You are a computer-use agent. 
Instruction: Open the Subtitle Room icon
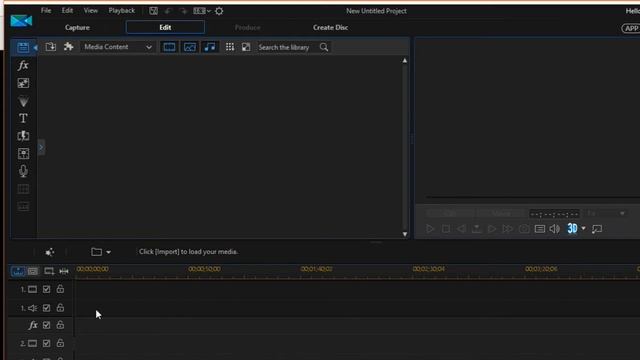click(x=23, y=207)
